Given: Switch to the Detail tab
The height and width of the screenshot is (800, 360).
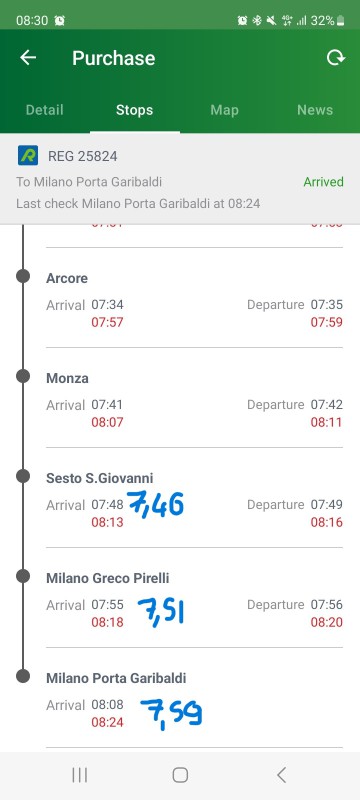Looking at the screenshot, I should 45,110.
